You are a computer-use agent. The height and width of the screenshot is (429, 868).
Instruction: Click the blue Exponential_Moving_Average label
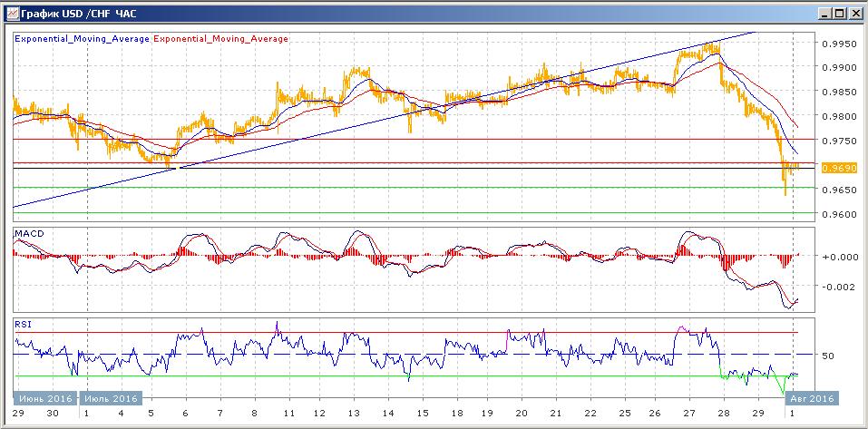(82, 39)
